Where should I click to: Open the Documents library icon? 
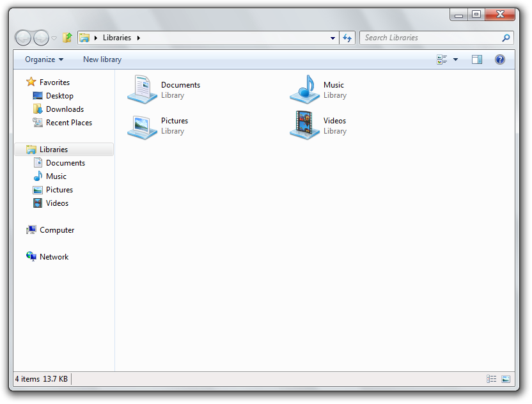pyautogui.click(x=142, y=89)
